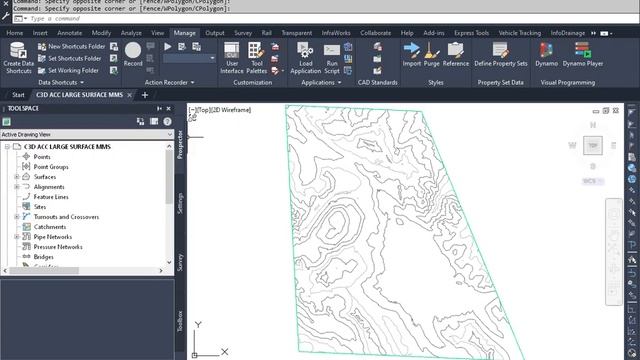Open Toolspace help icon
This screenshot has height=360, width=640.
tap(167, 122)
